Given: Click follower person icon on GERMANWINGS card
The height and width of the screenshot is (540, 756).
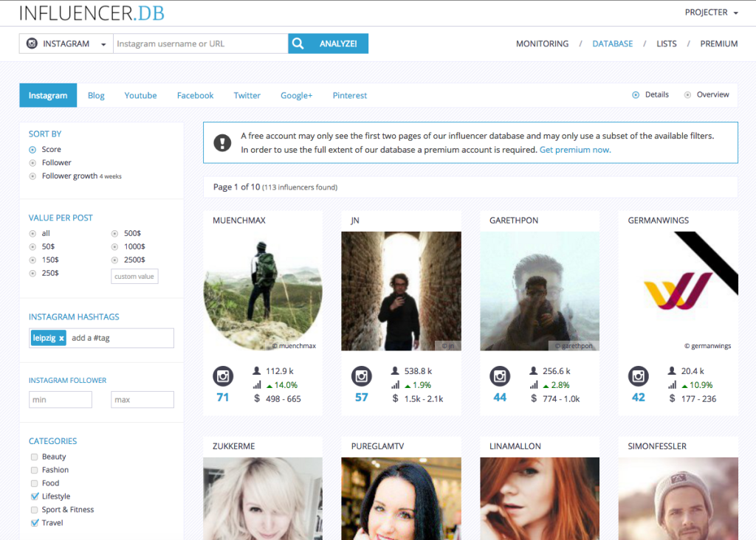Looking at the screenshot, I should tap(672, 370).
